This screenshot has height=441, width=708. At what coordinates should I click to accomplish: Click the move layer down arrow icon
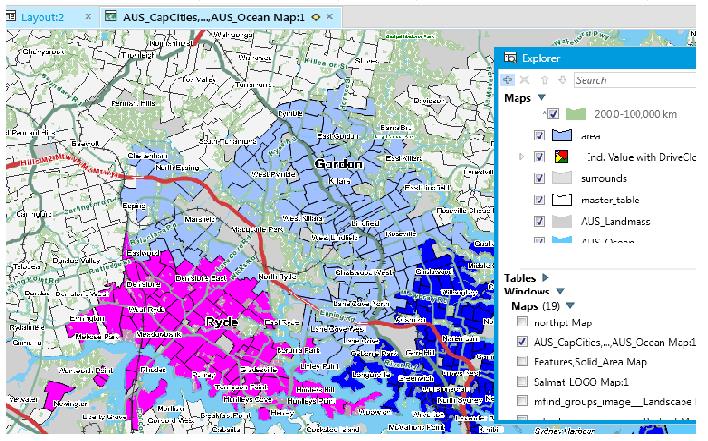pyautogui.click(x=562, y=80)
